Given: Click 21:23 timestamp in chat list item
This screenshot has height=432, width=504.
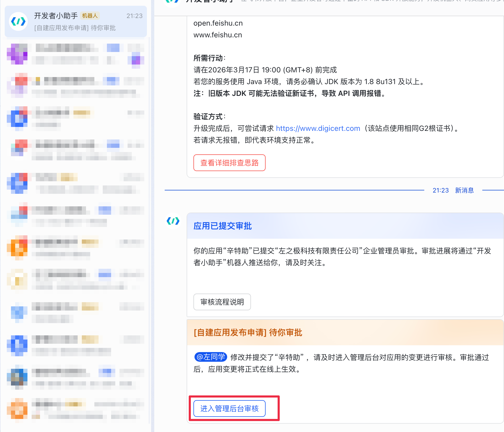Looking at the screenshot, I should point(134,16).
